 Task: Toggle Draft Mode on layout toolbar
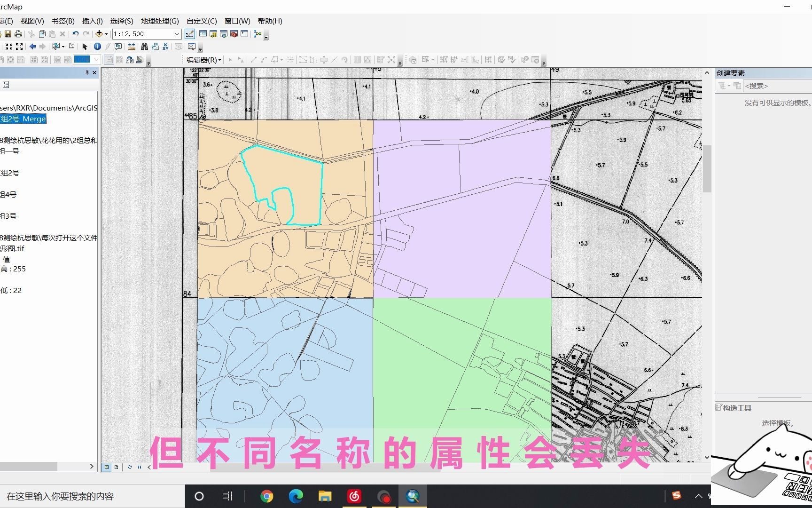(109, 59)
